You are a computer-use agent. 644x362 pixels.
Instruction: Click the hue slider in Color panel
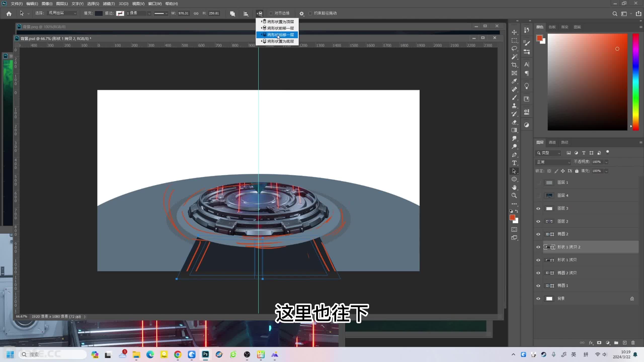tap(636, 82)
